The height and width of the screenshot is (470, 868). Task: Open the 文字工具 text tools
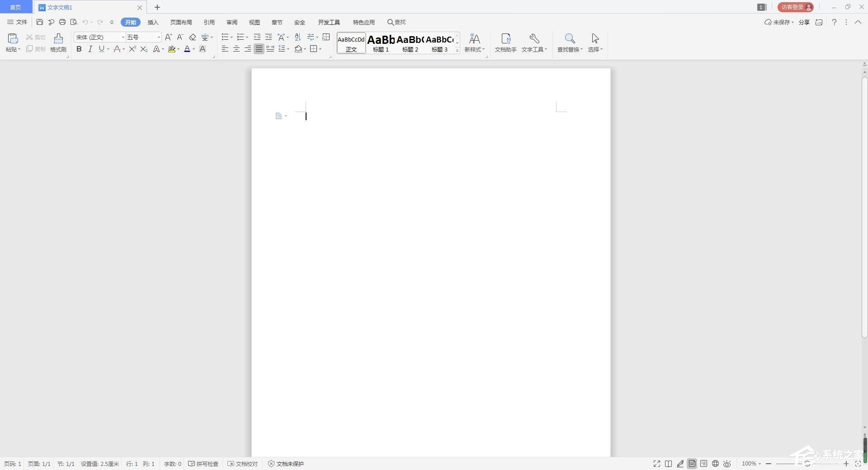[x=533, y=43]
